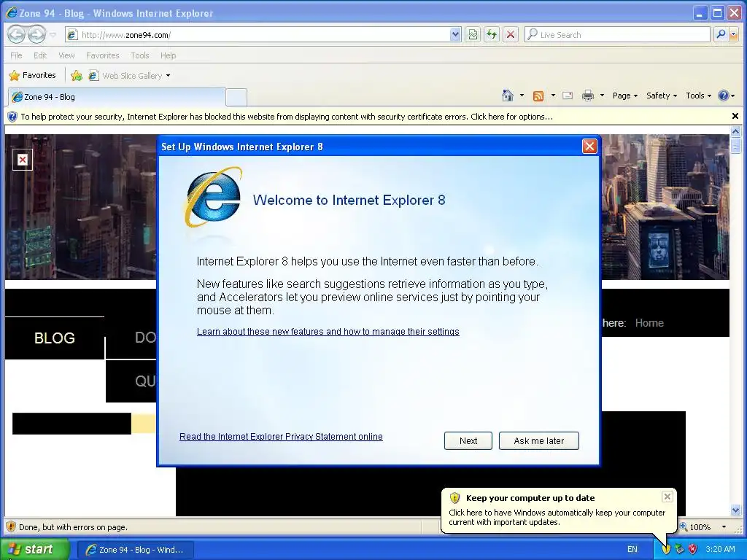
Task: Click the Back navigation arrow
Action: pos(16,34)
